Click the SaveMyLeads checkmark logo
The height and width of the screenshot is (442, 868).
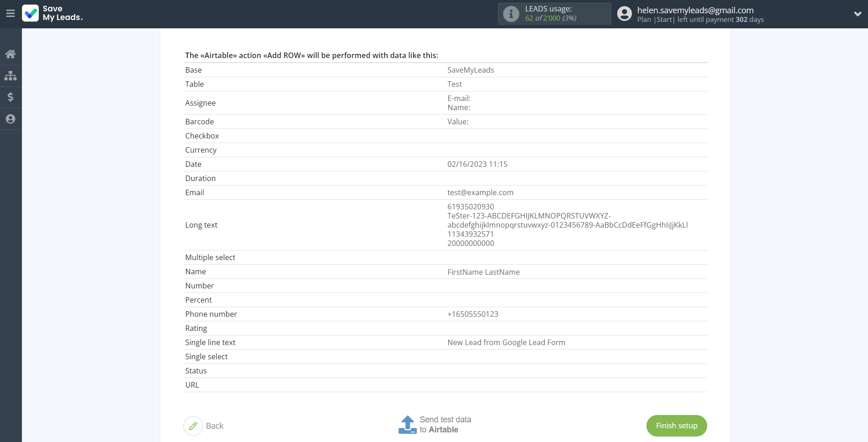click(x=31, y=13)
